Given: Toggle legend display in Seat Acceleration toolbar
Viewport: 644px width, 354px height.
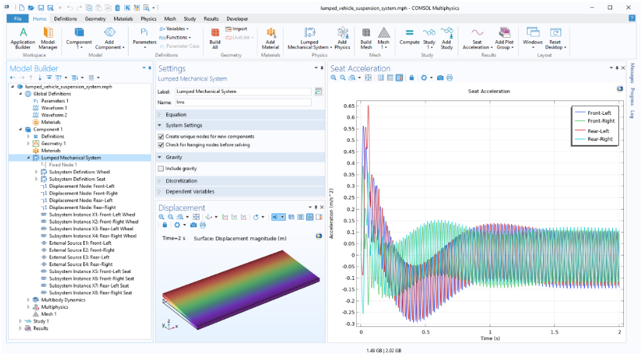Looking at the screenshot, I should pos(399,78).
